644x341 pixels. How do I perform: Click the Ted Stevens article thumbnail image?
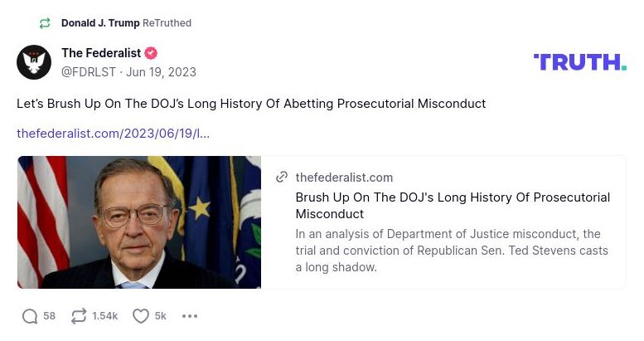[139, 222]
